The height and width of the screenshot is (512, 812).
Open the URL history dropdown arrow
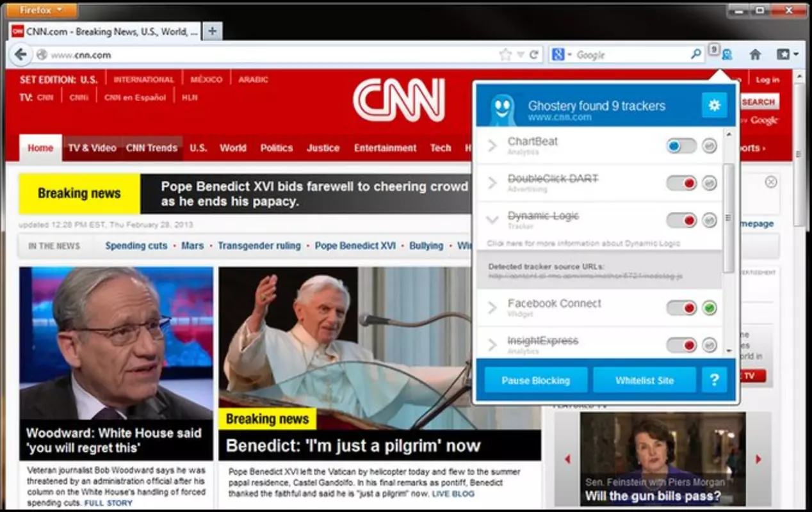[520, 55]
